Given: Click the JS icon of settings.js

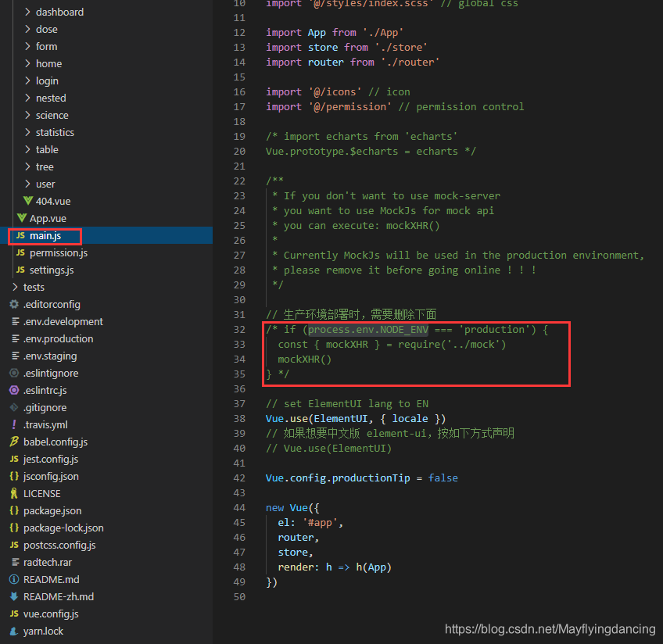Looking at the screenshot, I should coord(20,270).
